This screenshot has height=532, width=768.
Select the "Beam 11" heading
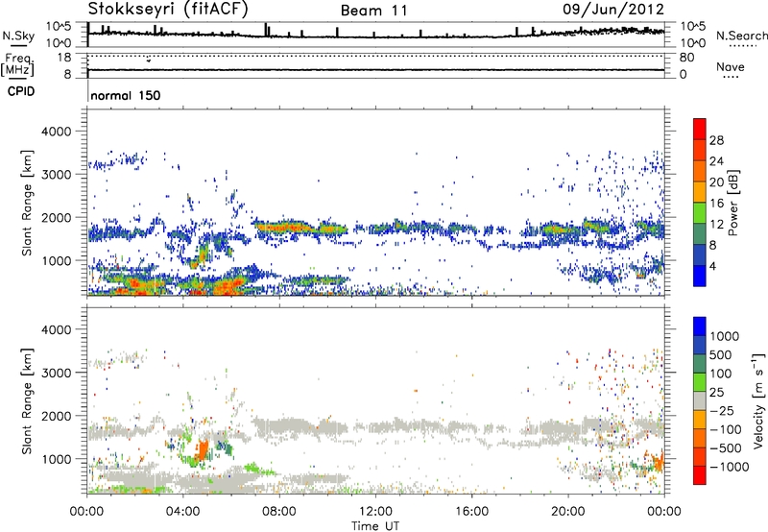click(373, 11)
